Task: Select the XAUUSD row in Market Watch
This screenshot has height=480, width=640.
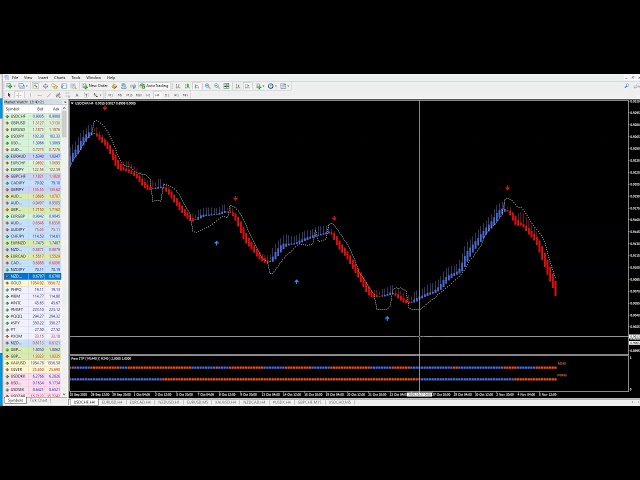Action: (18, 362)
